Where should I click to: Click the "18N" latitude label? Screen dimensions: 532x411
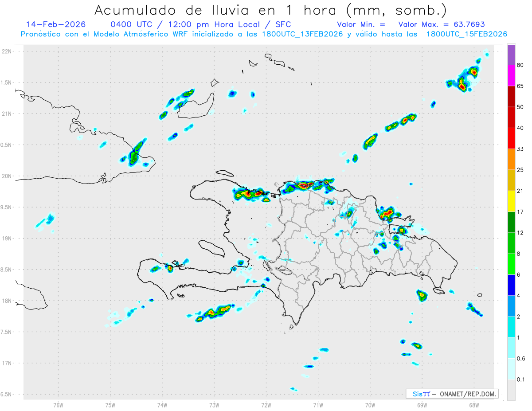6,301
